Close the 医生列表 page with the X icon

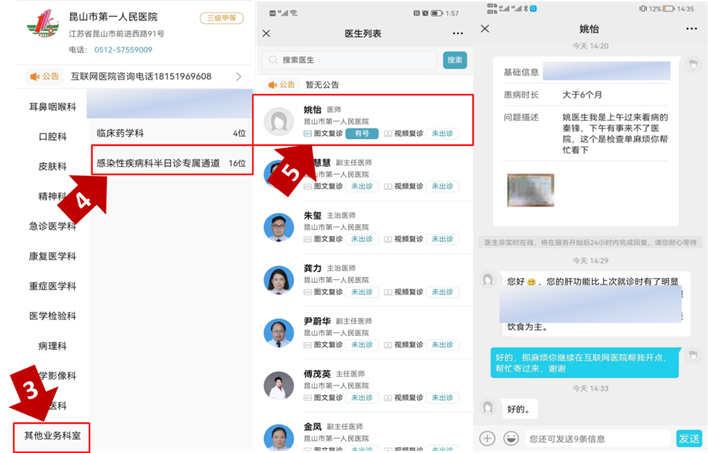266,33
